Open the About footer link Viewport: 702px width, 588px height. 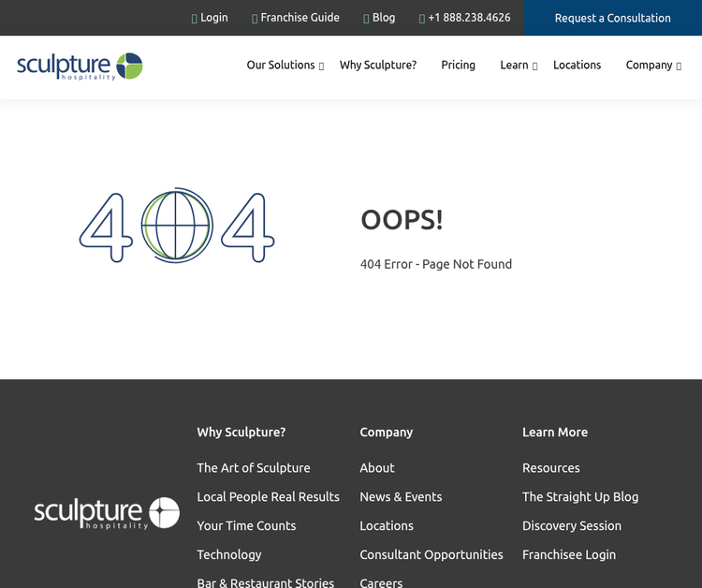pyautogui.click(x=377, y=467)
